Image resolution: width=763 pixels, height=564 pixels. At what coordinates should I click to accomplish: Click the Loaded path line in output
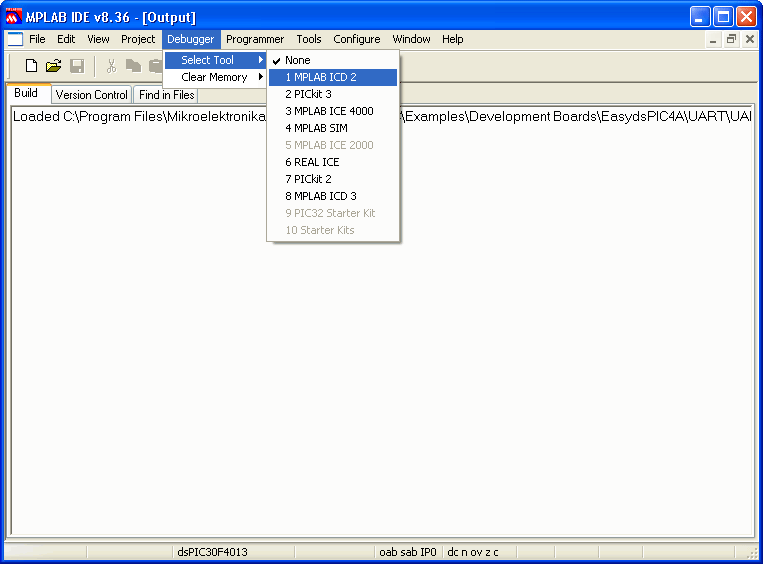click(x=382, y=116)
